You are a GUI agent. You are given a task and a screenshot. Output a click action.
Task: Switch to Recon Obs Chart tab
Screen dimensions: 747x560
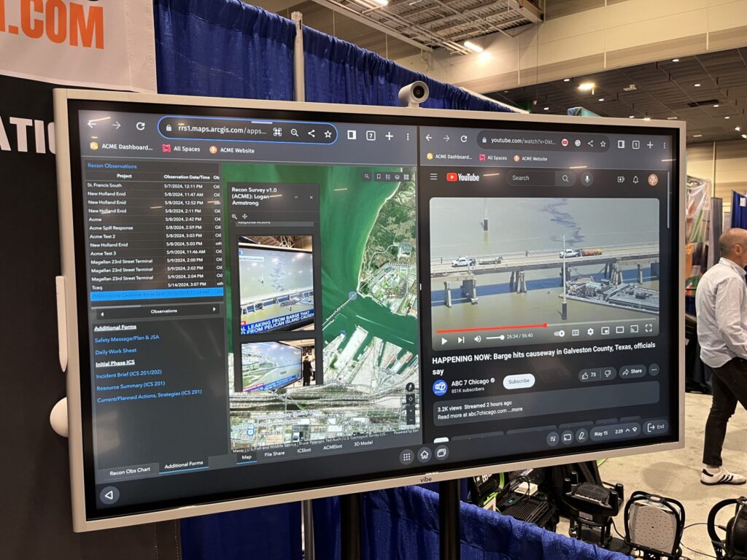point(130,472)
